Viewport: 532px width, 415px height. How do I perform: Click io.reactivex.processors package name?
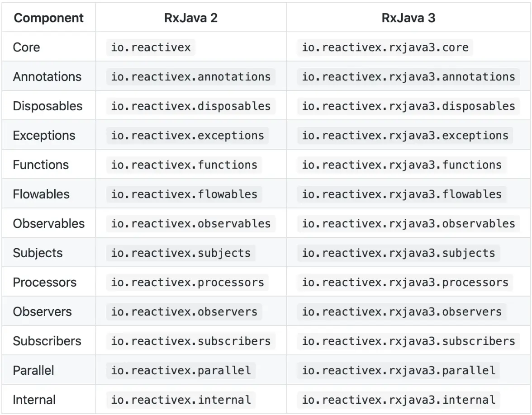[x=187, y=283]
